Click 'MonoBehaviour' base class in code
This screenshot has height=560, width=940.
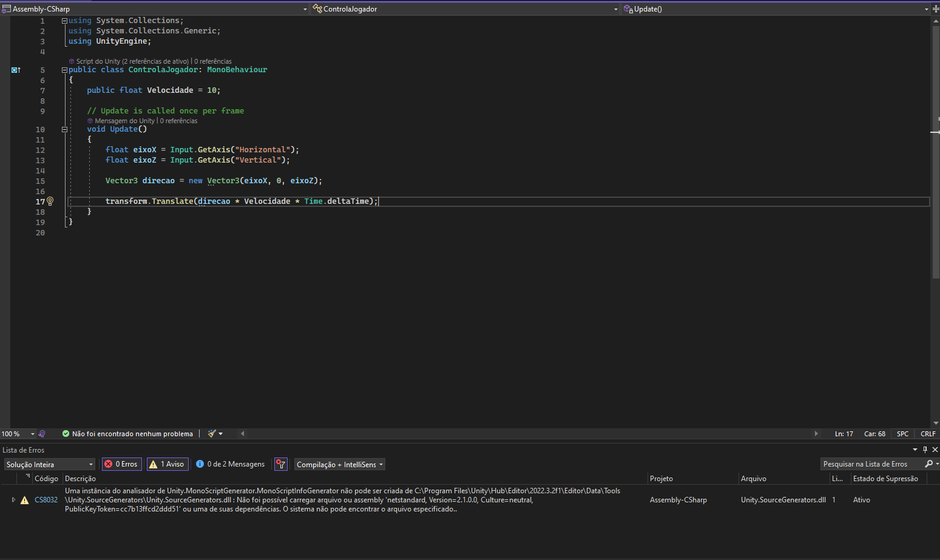[237, 70]
